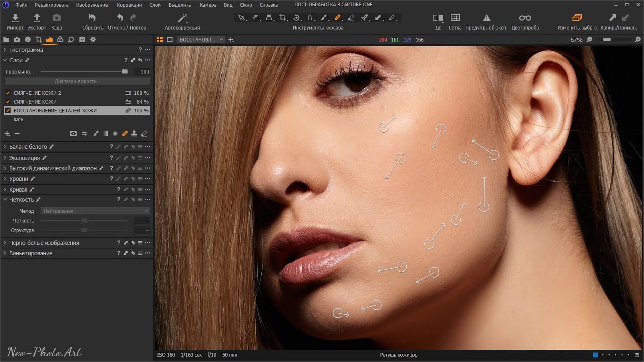
Task: Uncheck ВОССТАНОВЛЕНИЕ ДЕТАЛЕЙ КОЖИ layer
Action: [8, 110]
